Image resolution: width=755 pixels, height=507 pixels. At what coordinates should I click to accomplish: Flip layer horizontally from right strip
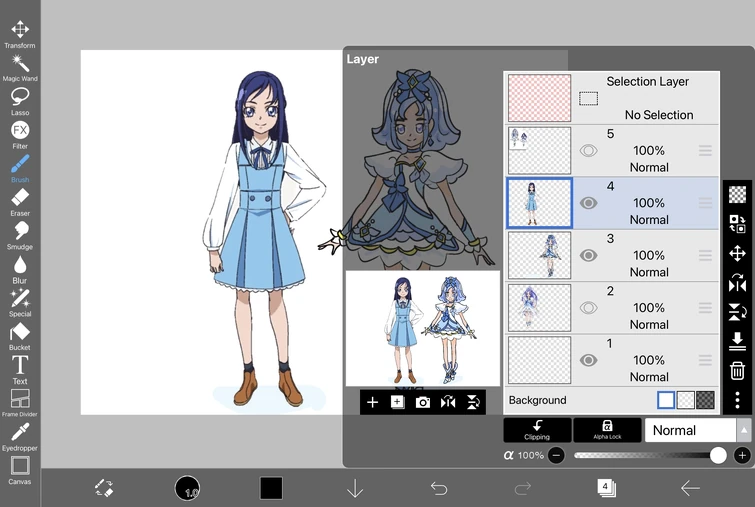pyautogui.click(x=737, y=283)
